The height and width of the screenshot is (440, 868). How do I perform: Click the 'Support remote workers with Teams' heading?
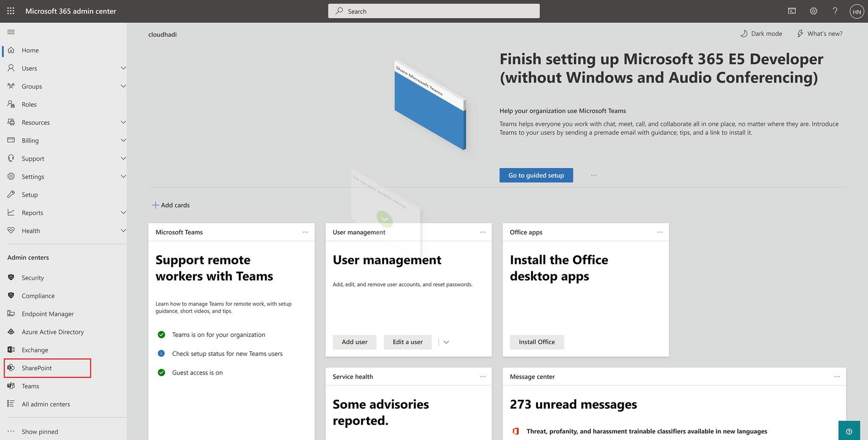pos(214,268)
